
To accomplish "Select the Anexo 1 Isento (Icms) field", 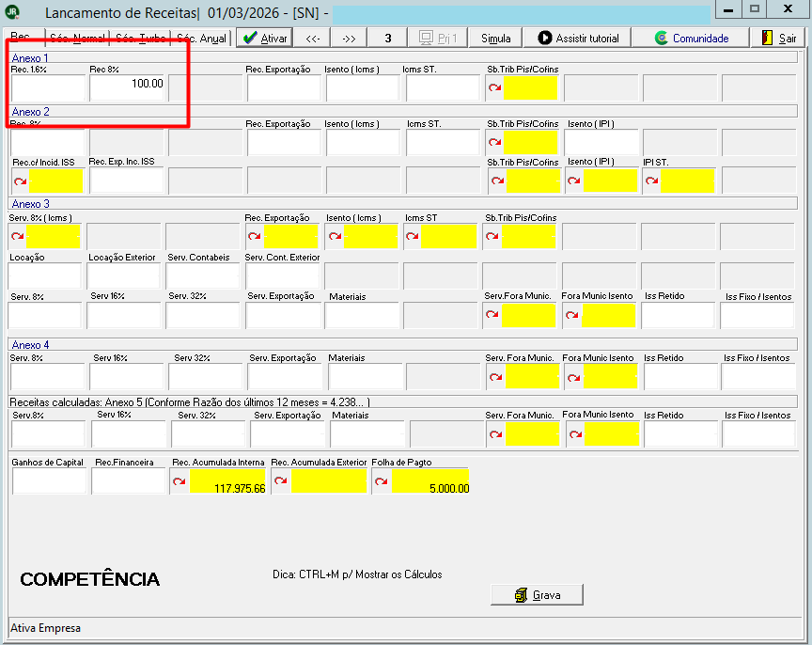I will 363,87.
